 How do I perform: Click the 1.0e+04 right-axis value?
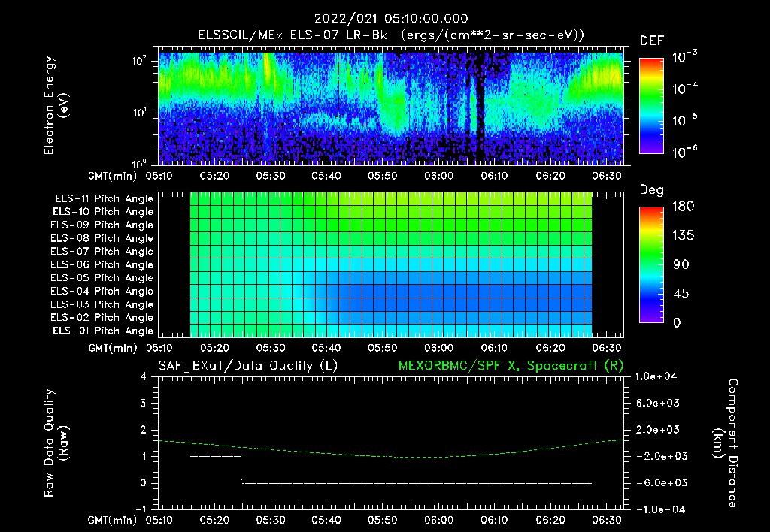(x=656, y=376)
